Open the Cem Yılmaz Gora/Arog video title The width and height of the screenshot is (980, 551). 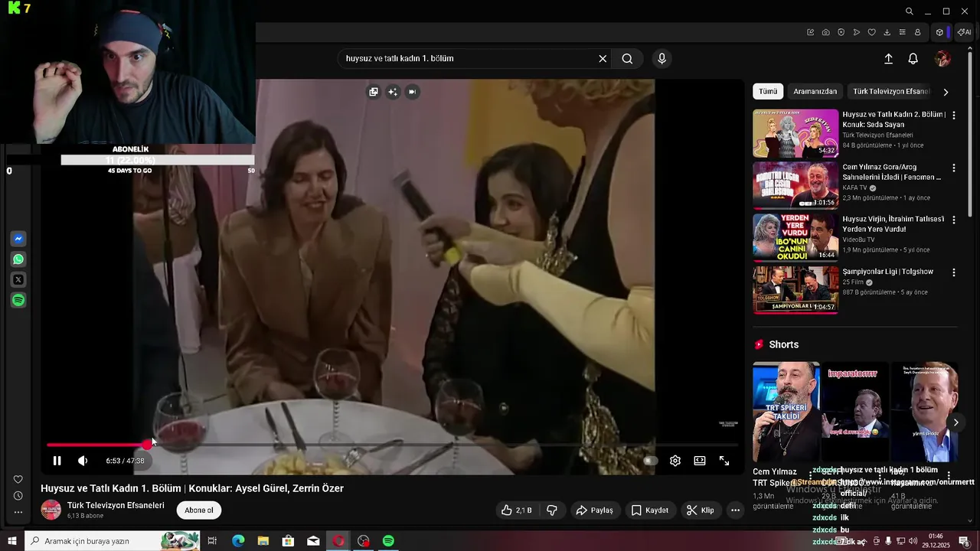click(893, 171)
